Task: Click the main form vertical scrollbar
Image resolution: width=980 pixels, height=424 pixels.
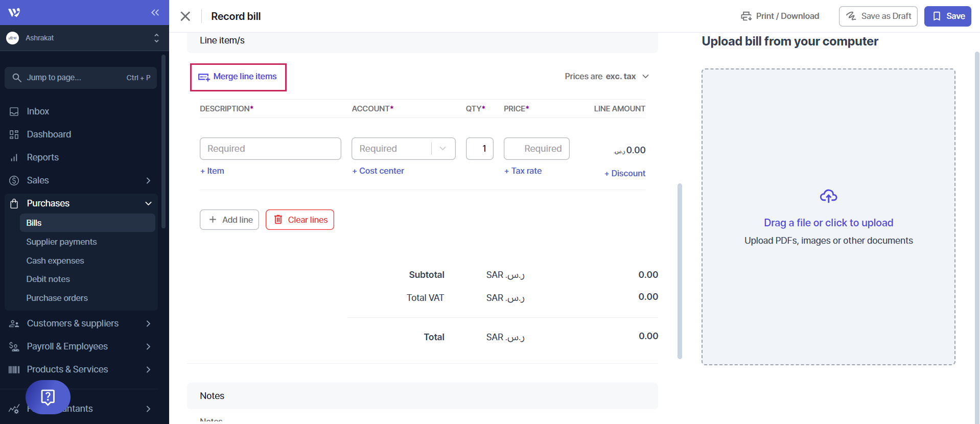Action: pyautogui.click(x=680, y=271)
